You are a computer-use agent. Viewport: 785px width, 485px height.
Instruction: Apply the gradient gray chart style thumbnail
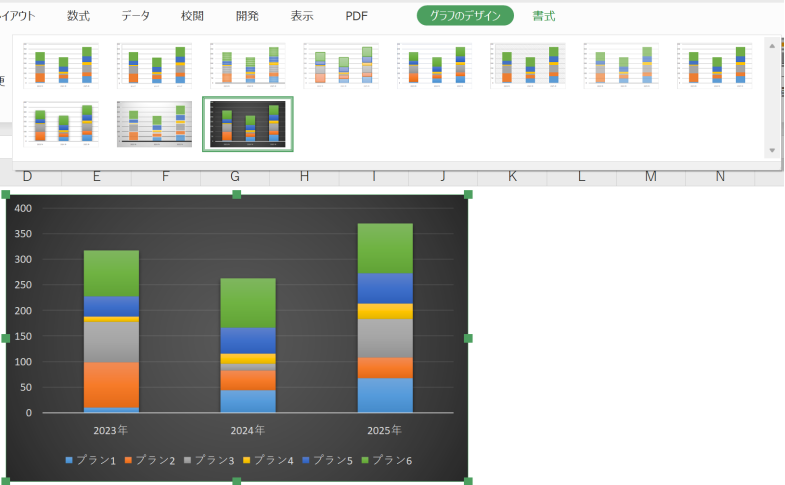click(x=154, y=124)
